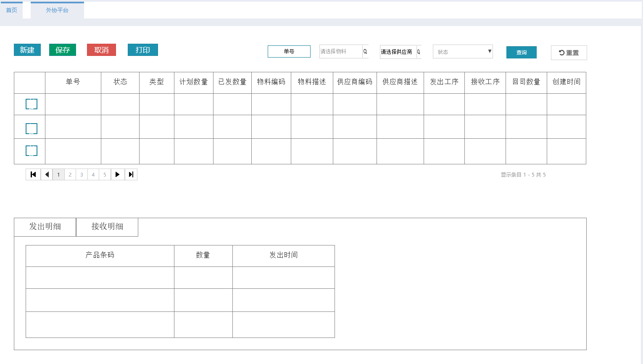This screenshot has width=643, height=364.
Task: Click the 数量 column header in the detail table
Action: pos(203,256)
